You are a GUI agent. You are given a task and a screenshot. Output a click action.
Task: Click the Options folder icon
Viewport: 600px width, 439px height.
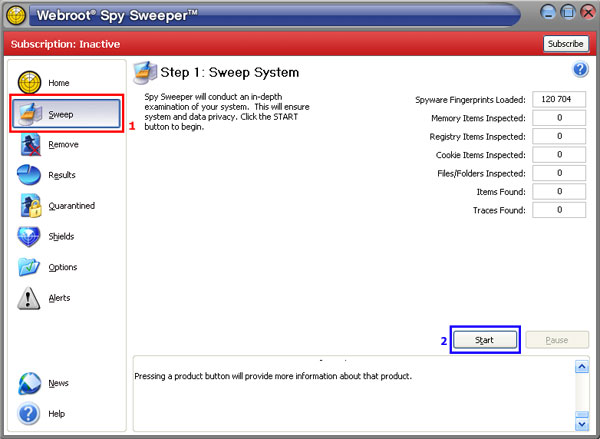29,267
